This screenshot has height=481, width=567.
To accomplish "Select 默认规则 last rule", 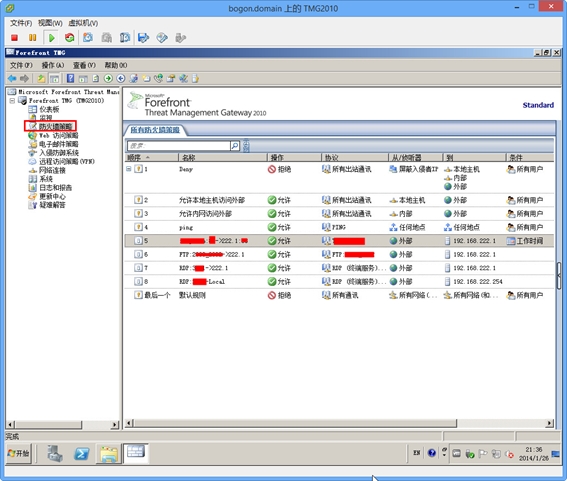I will pyautogui.click(x=192, y=295).
